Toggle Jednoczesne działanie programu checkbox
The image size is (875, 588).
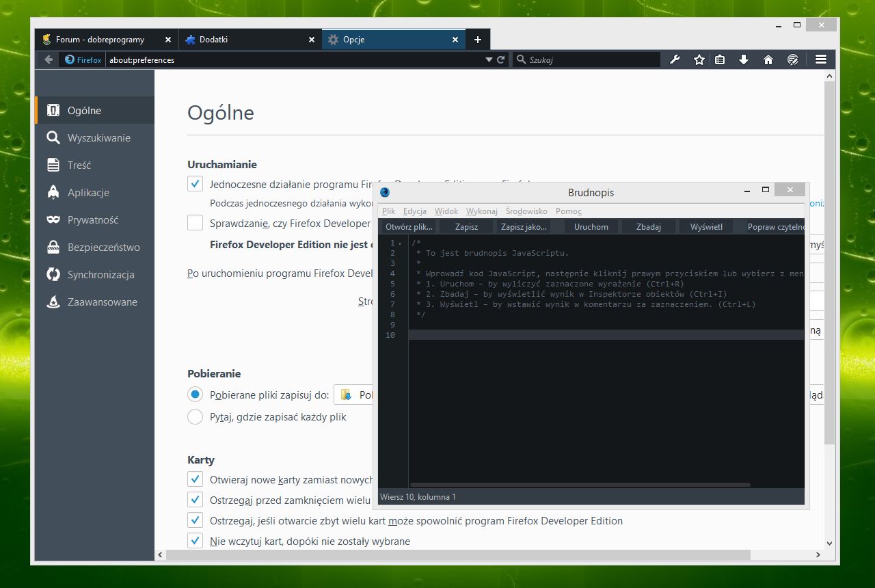click(x=196, y=184)
